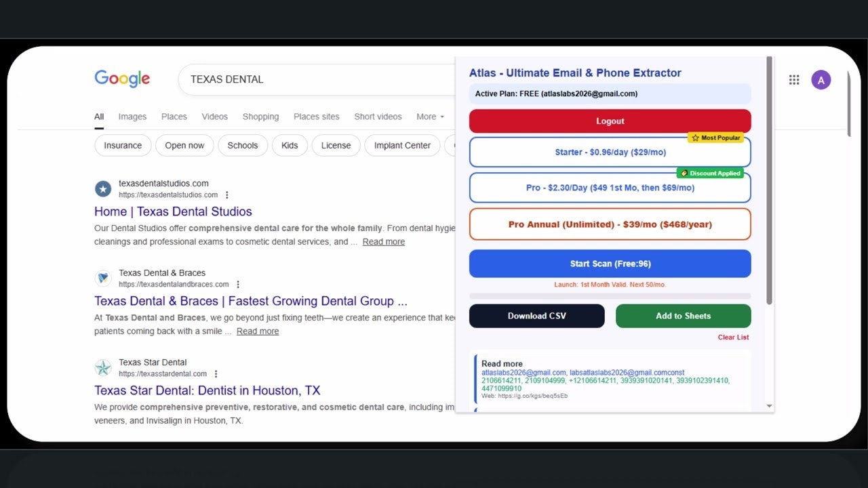This screenshot has width=868, height=488.
Task: Select the Schools filter chip
Action: [243, 146]
